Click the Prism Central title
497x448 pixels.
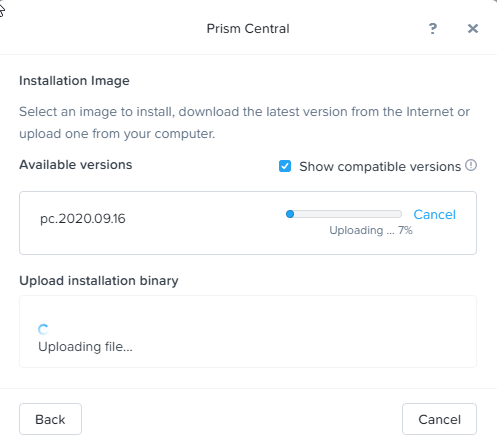coord(248,29)
